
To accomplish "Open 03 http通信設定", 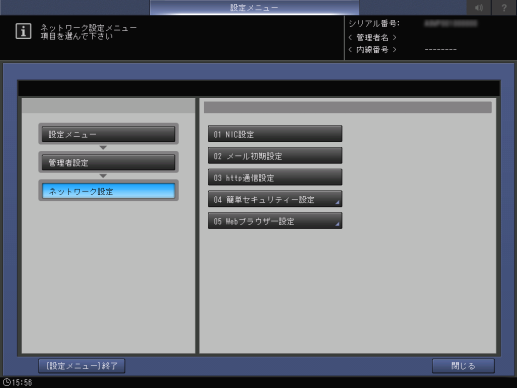I will (x=275, y=177).
